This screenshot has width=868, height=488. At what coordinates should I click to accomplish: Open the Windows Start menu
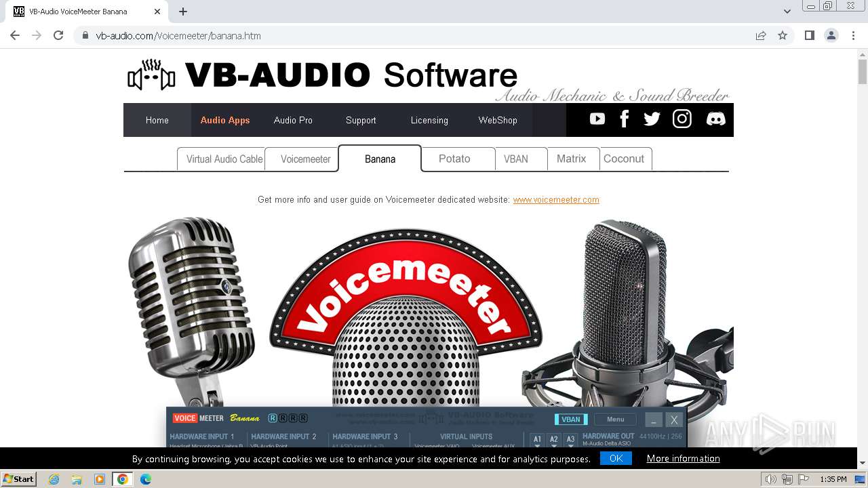click(19, 479)
